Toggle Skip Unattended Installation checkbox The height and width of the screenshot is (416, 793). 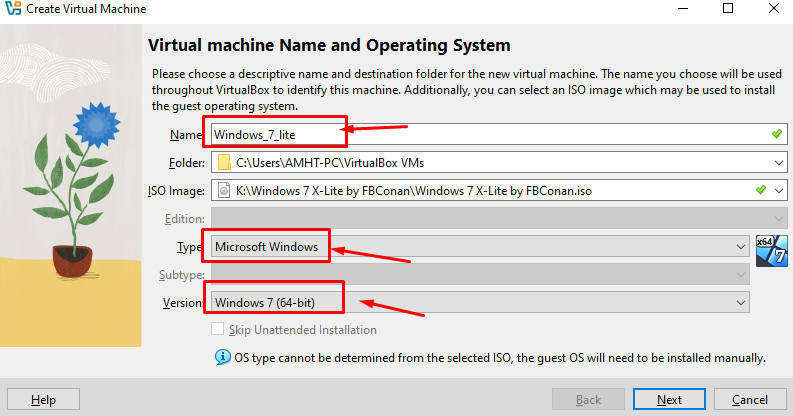point(218,330)
